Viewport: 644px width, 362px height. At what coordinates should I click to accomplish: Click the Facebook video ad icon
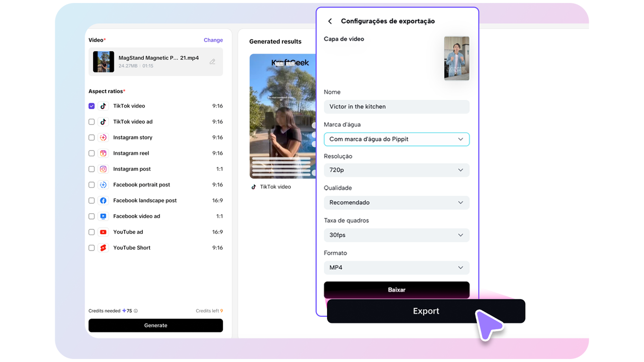[x=103, y=216]
